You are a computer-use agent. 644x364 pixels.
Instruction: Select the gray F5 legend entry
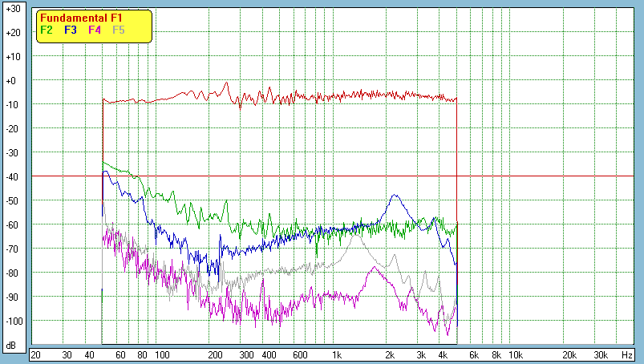coord(119,30)
